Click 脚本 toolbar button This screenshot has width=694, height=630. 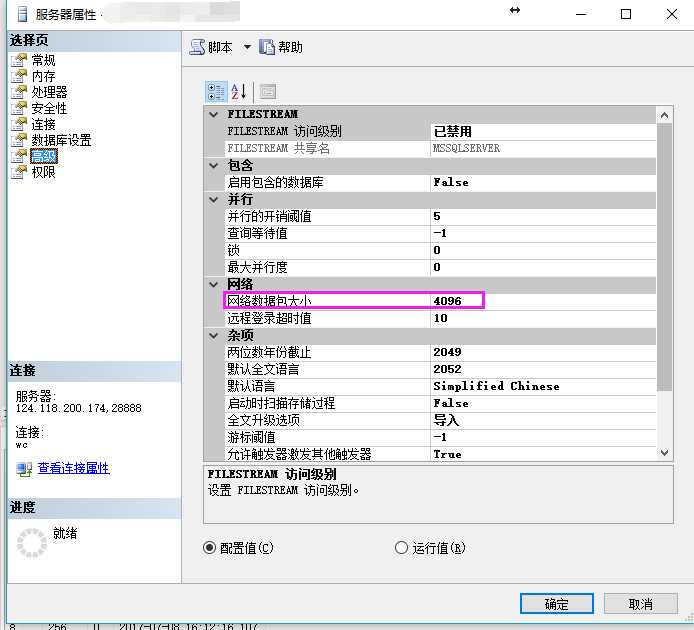pos(211,47)
